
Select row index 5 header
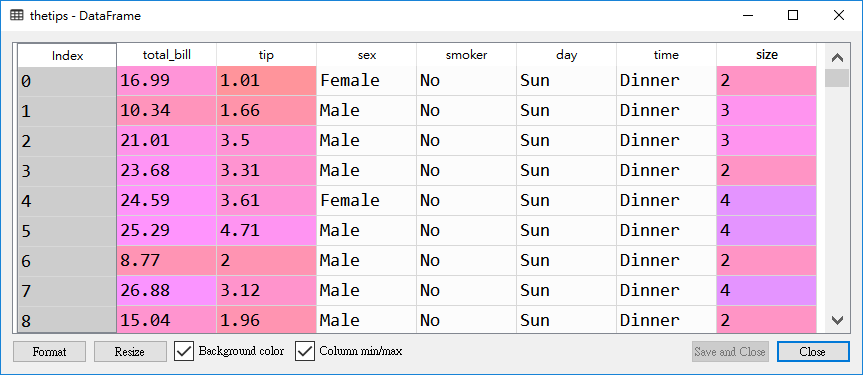click(x=67, y=230)
